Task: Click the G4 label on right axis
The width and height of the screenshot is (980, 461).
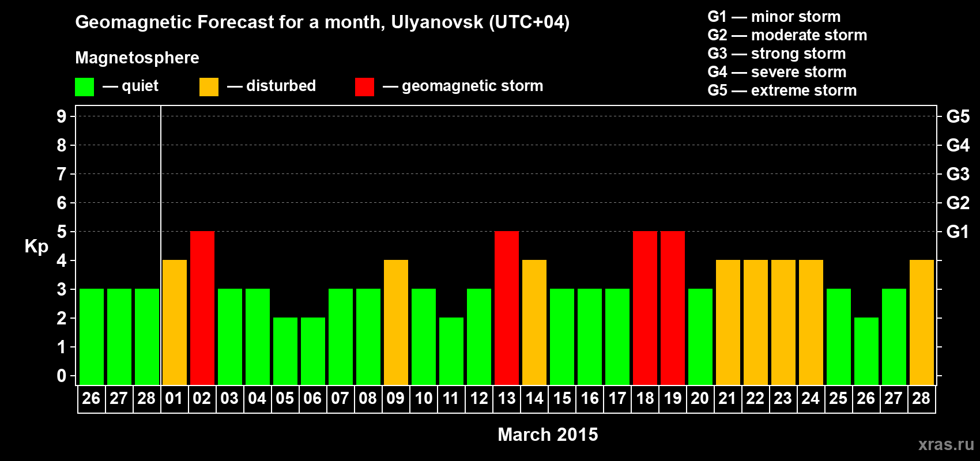Action: pyautogui.click(x=958, y=145)
